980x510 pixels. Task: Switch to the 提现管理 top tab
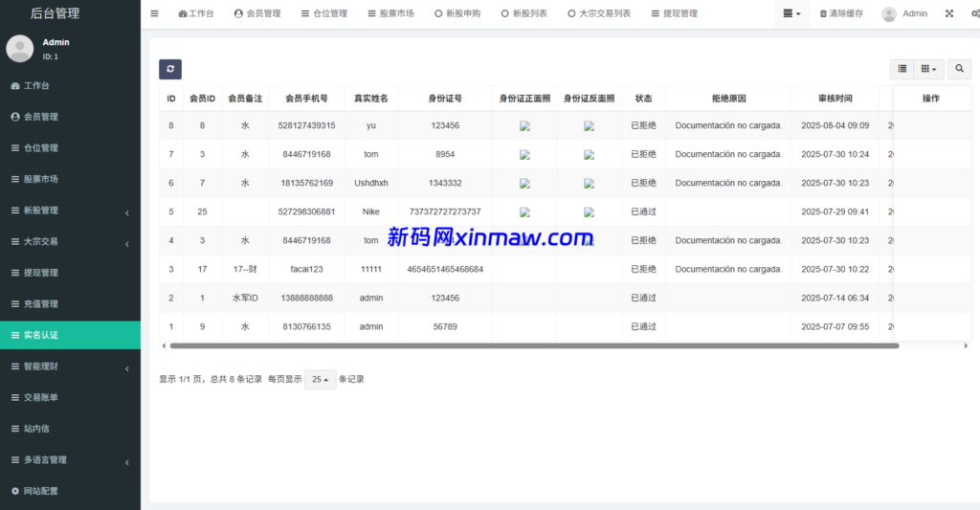[x=675, y=13]
